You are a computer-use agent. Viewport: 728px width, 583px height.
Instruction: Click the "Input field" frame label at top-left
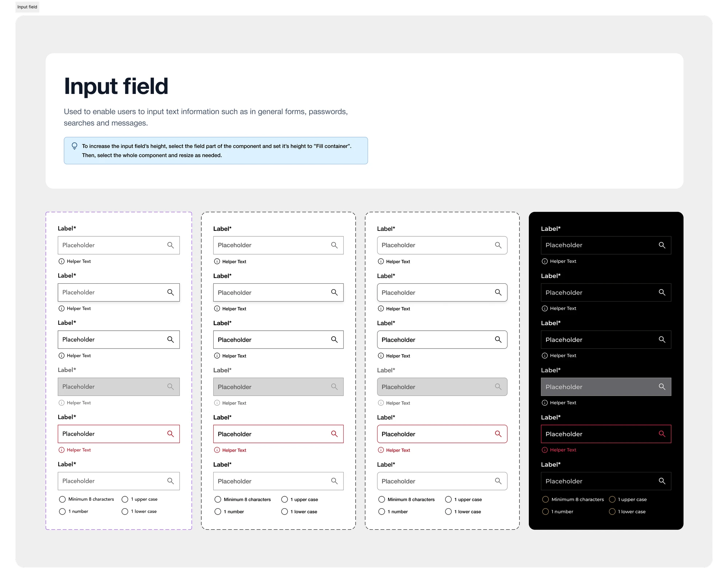(27, 7)
